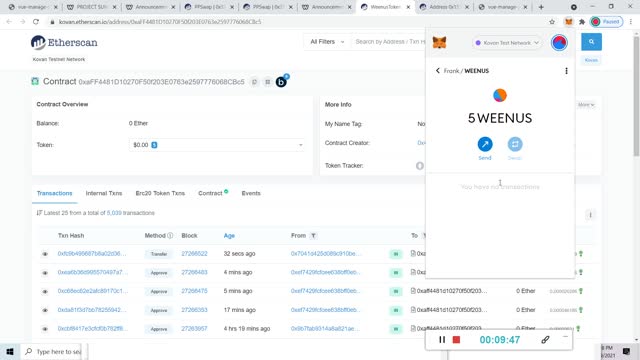Filter the From column

pyautogui.click(x=313, y=236)
